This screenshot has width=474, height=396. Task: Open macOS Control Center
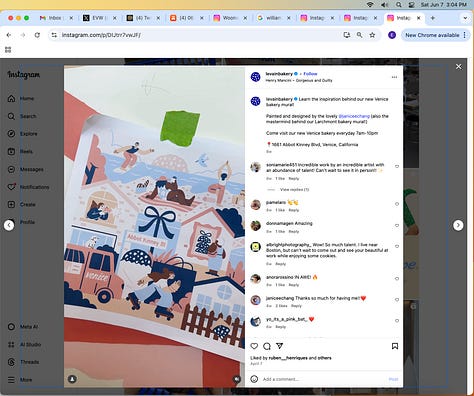[412, 5]
